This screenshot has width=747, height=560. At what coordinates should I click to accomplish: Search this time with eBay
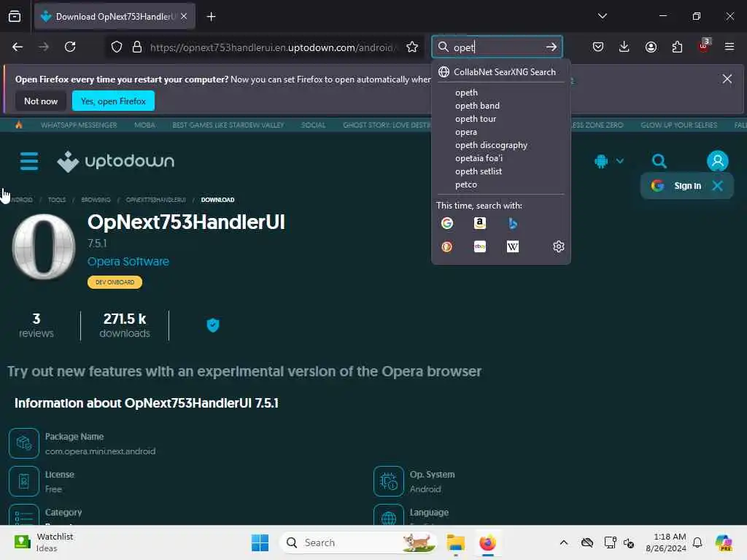pos(480,246)
